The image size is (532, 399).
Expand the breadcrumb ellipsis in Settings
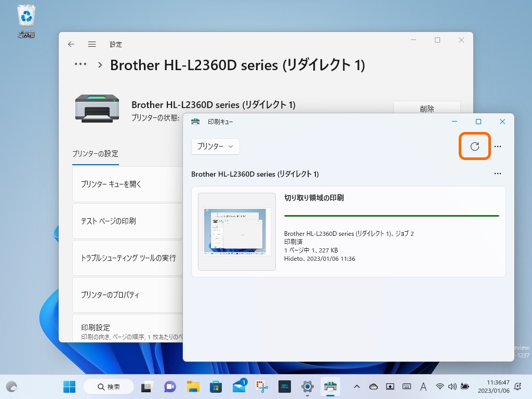[x=81, y=64]
